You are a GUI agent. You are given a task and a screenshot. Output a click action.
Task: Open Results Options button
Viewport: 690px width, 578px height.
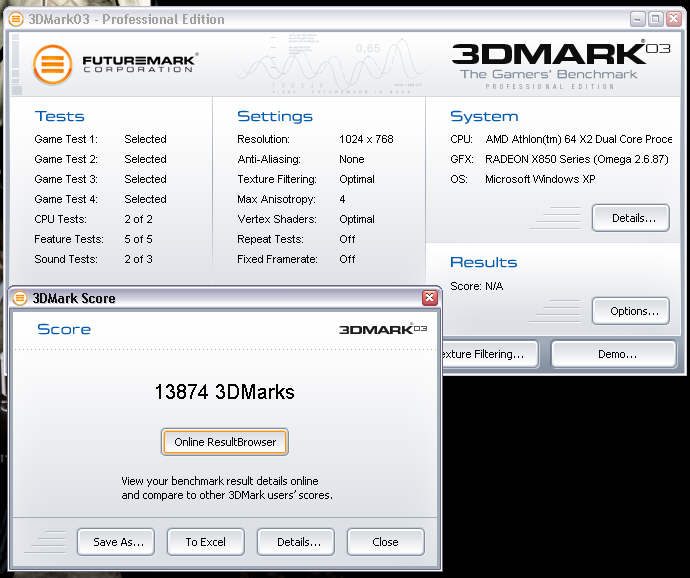(631, 311)
